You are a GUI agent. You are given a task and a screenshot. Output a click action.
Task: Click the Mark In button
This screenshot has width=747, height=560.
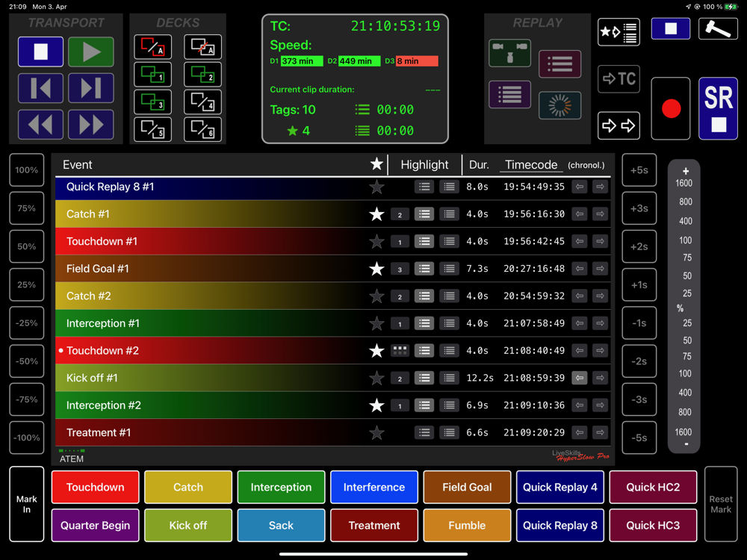tap(27, 504)
